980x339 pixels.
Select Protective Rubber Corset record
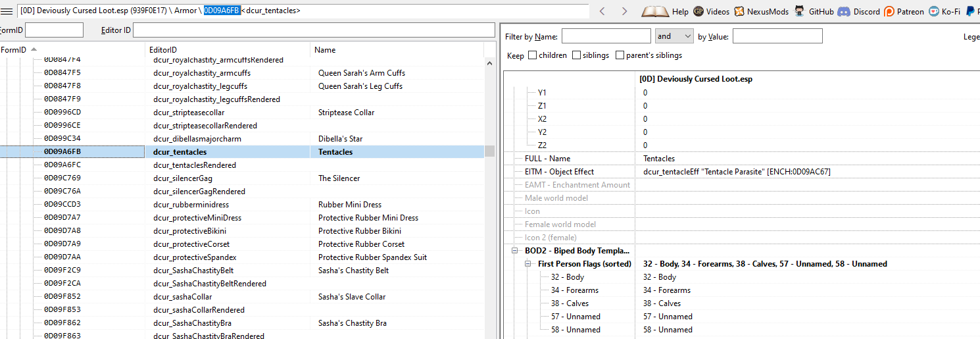[x=242, y=244]
